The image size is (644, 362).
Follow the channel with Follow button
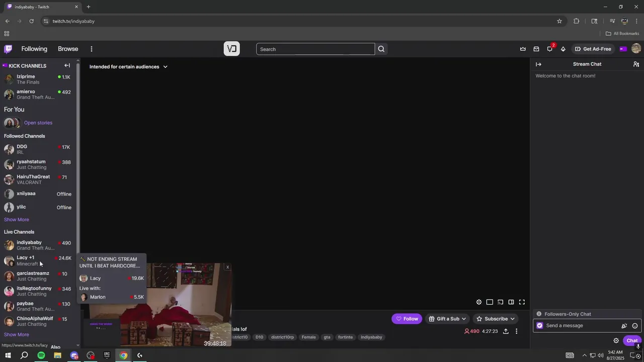click(407, 319)
